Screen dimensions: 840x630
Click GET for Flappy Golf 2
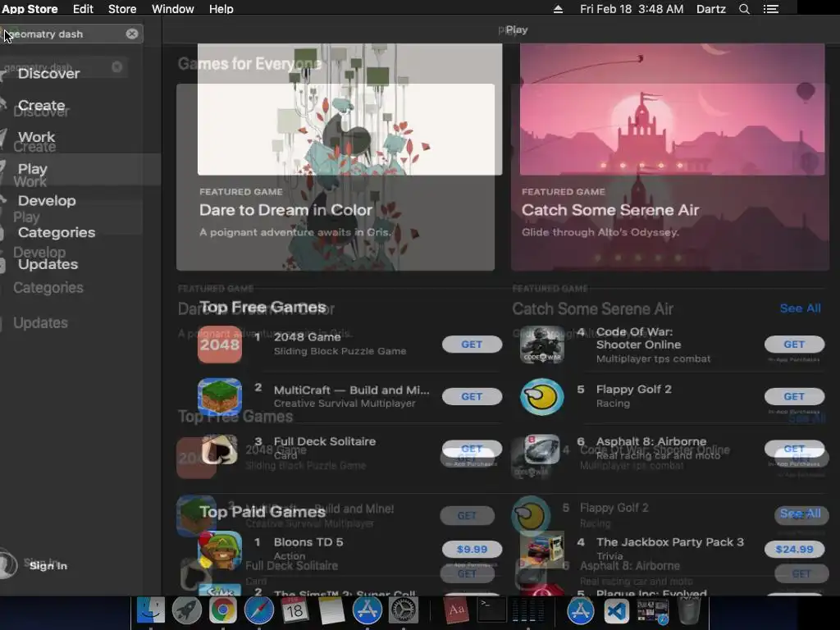click(x=794, y=396)
